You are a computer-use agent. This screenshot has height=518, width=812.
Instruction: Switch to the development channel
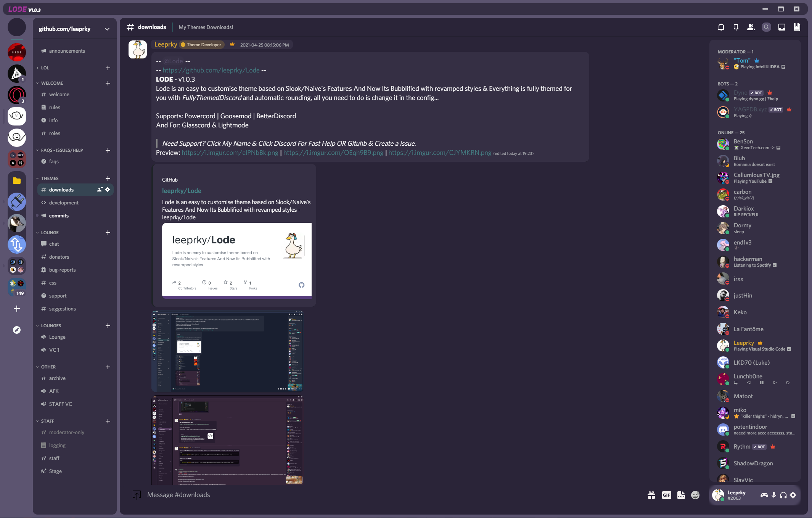click(64, 203)
